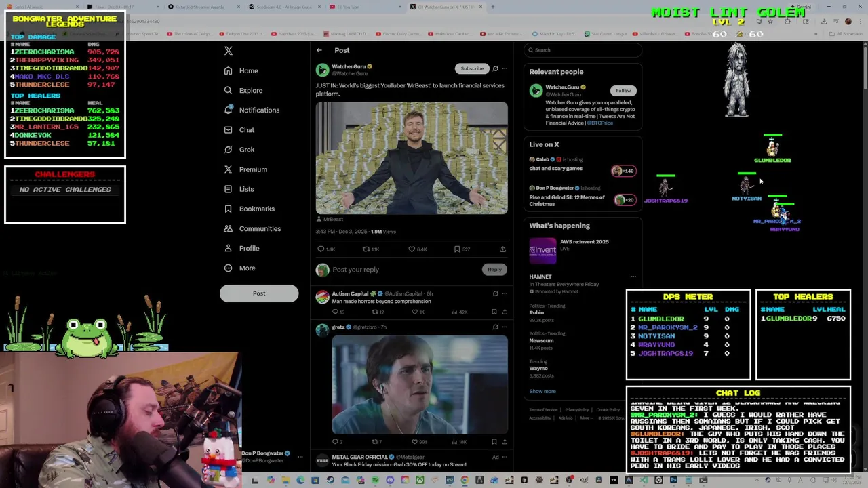Open the @BTCPrice link in bio
Viewport: 868px width, 488px height.
[x=600, y=123]
